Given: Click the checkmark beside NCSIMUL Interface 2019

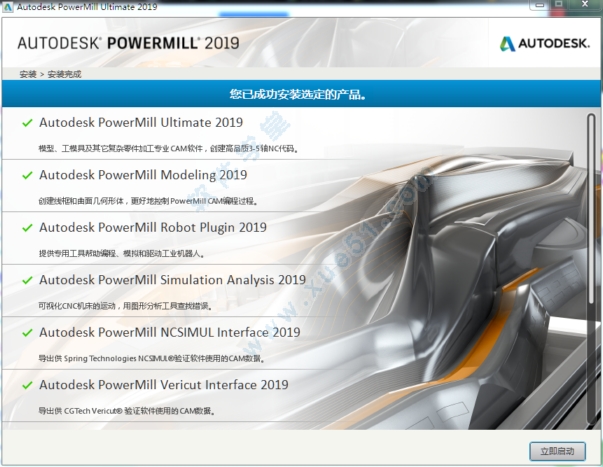Looking at the screenshot, I should [x=27, y=333].
